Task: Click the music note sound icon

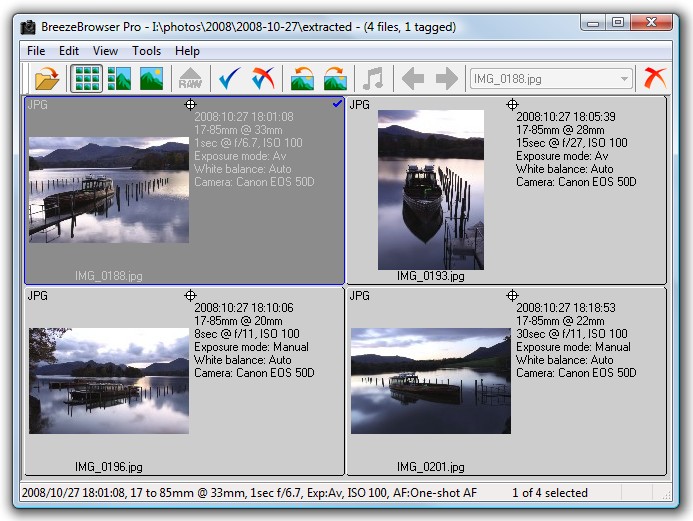Action: pyautogui.click(x=373, y=79)
